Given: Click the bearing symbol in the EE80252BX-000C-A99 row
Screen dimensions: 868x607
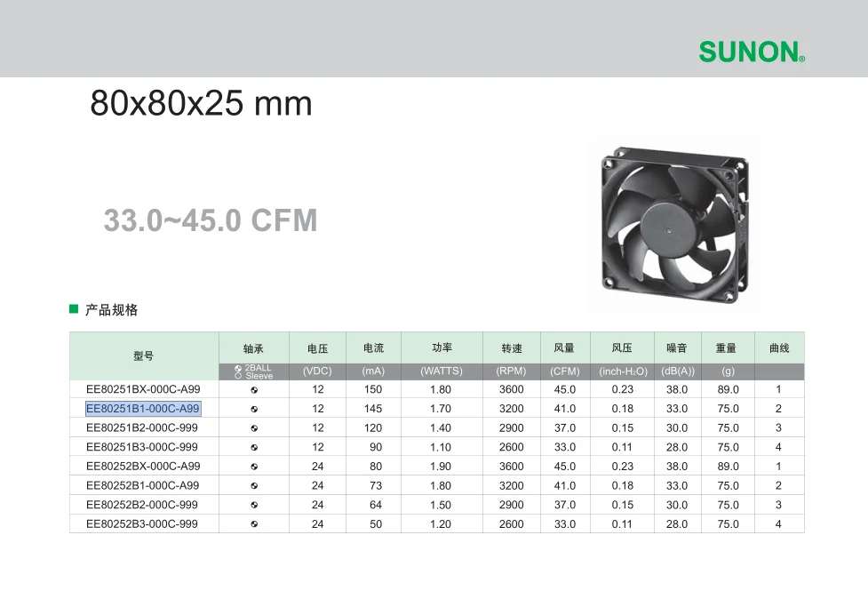Looking at the screenshot, I should tap(254, 467).
